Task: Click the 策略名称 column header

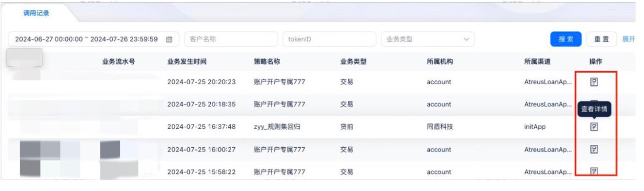Action: pos(267,62)
